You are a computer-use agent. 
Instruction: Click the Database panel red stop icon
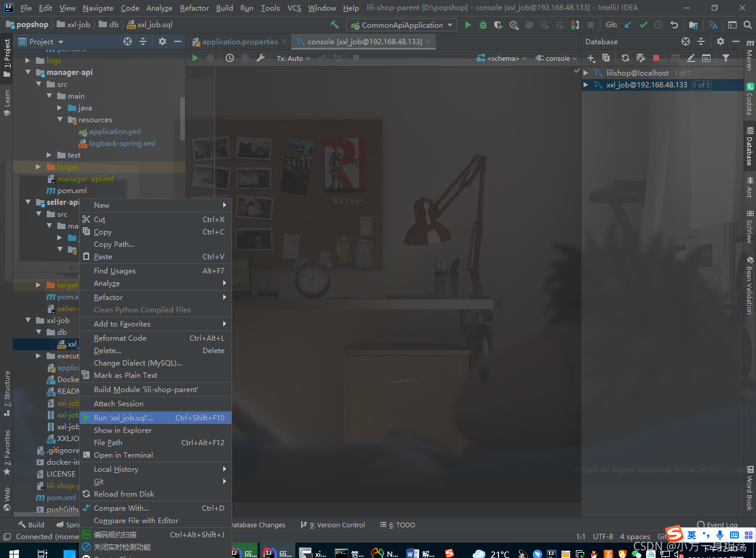[656, 58]
